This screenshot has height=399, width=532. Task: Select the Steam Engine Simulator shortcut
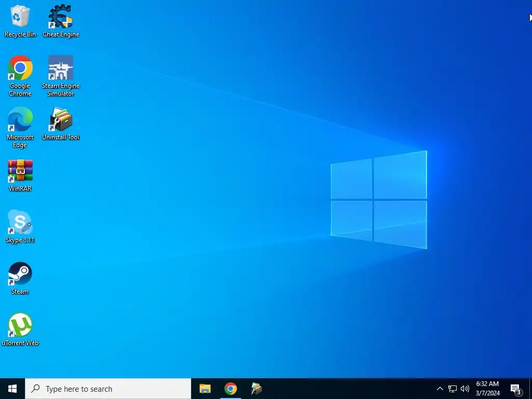tap(61, 75)
